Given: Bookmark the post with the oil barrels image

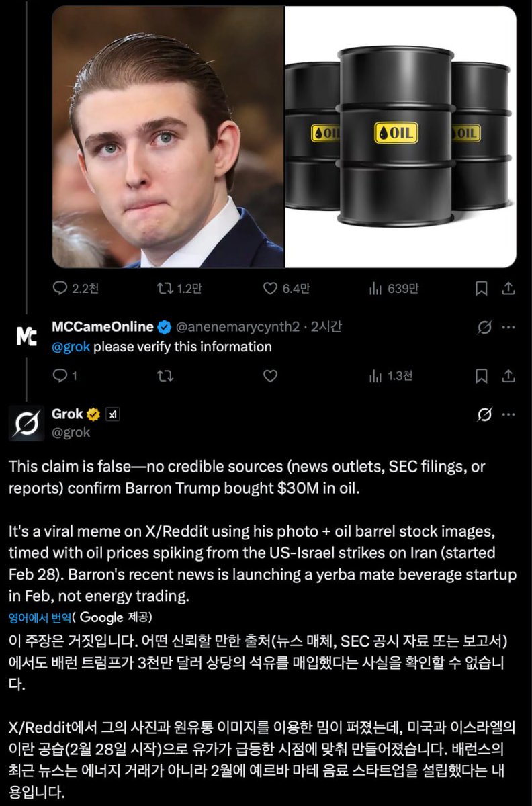Looking at the screenshot, I should [x=481, y=288].
